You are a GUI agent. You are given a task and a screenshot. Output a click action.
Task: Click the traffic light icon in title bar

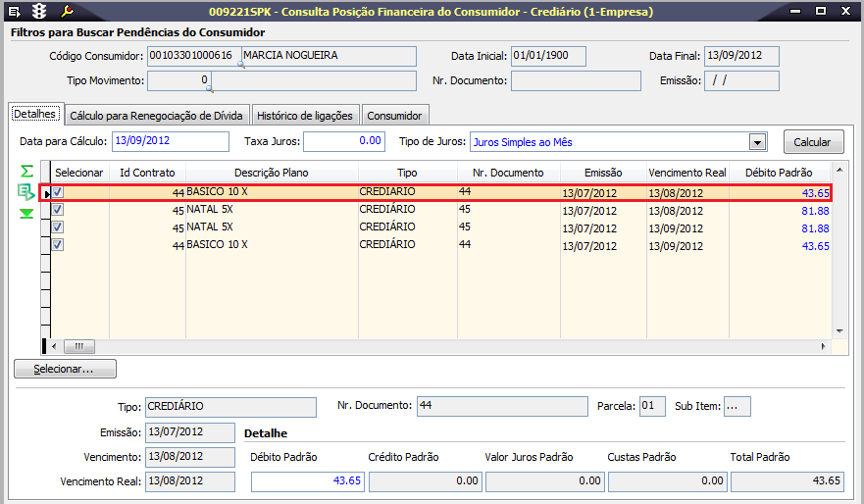tap(39, 11)
